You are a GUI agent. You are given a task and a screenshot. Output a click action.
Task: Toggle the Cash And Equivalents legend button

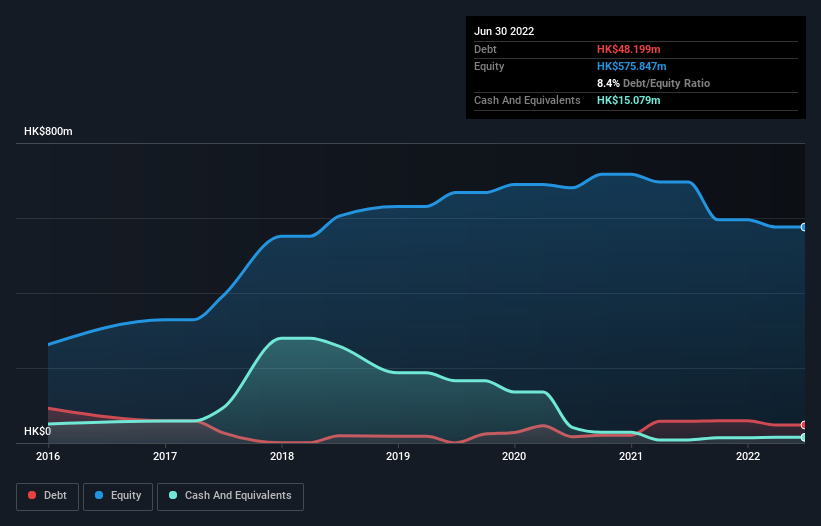[230, 496]
